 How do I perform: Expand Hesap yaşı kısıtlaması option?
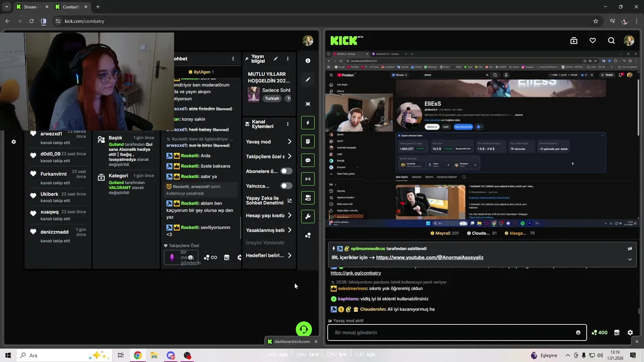coord(269,215)
